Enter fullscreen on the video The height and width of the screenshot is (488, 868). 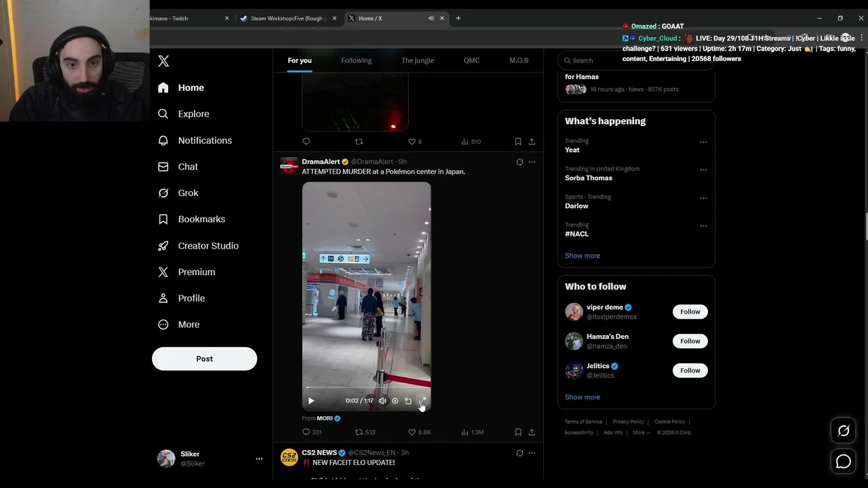tap(422, 401)
